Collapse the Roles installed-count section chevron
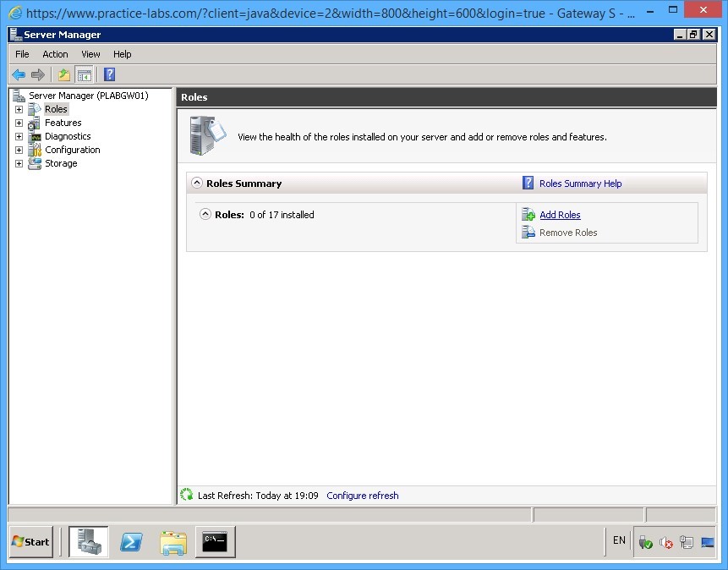 pyautogui.click(x=205, y=214)
